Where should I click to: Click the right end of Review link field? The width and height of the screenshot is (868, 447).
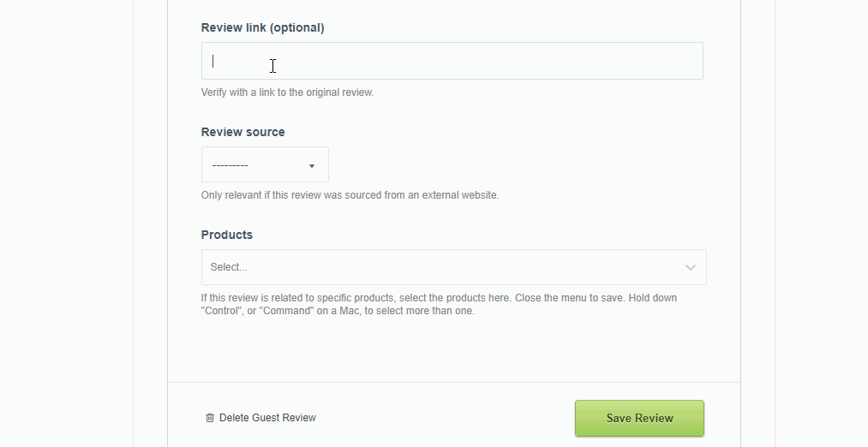[677, 61]
